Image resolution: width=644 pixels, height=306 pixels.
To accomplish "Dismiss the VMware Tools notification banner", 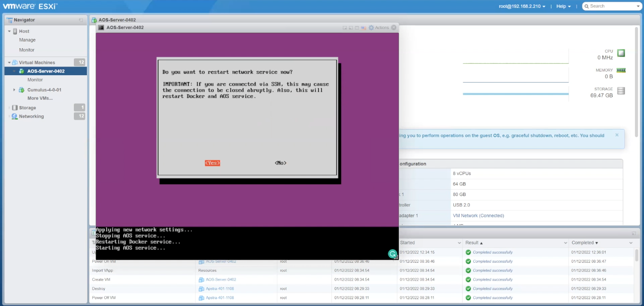I will coord(617,135).
